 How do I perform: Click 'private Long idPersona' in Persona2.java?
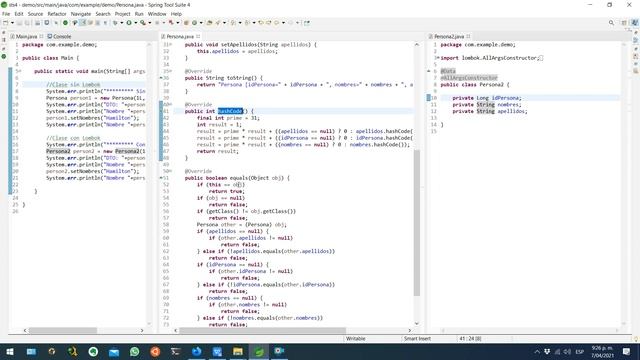click(x=486, y=98)
